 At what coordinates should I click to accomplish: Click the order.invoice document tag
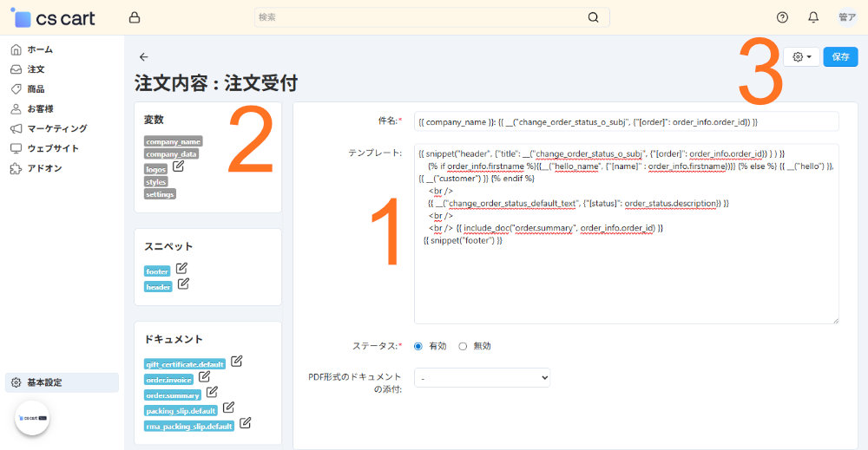click(169, 380)
